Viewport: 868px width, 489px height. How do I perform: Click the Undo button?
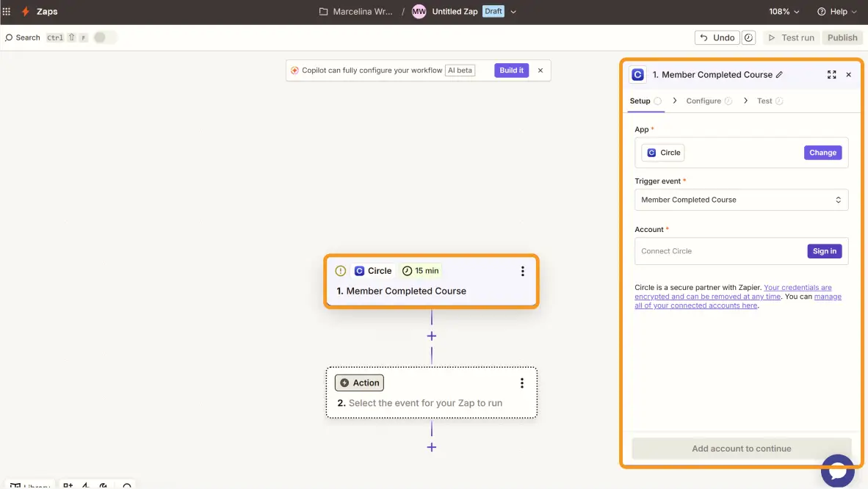717,37
